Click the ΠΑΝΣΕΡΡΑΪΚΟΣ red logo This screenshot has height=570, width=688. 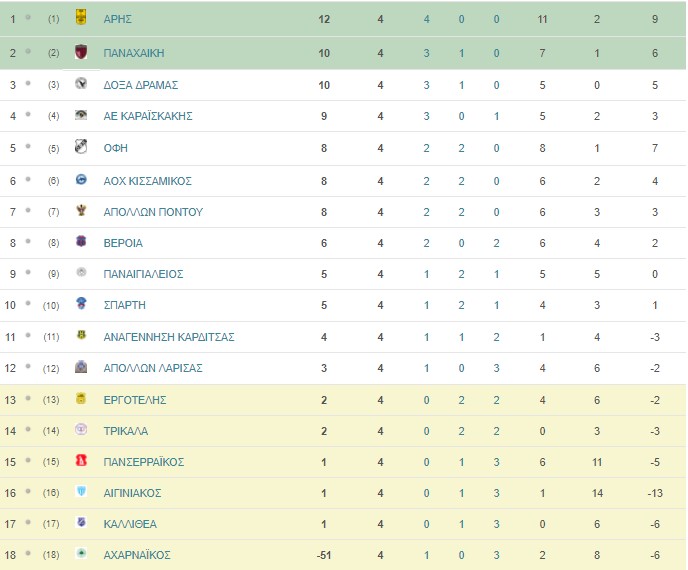pyautogui.click(x=81, y=460)
